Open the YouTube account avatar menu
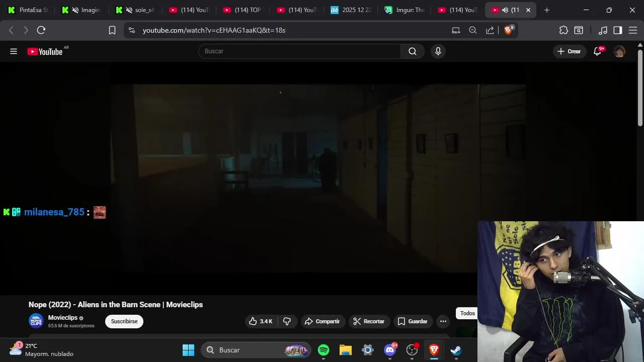The height and width of the screenshot is (362, 644). click(x=619, y=51)
